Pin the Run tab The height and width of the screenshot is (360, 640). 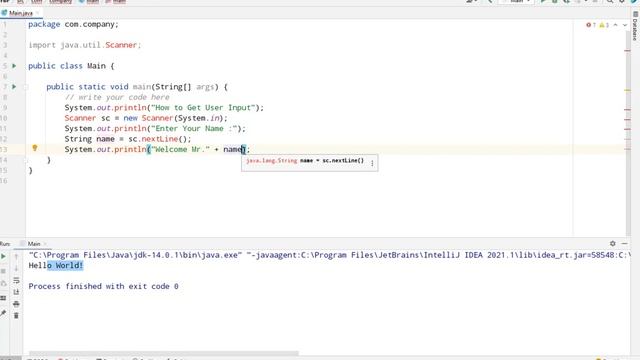[x=4, y=313]
